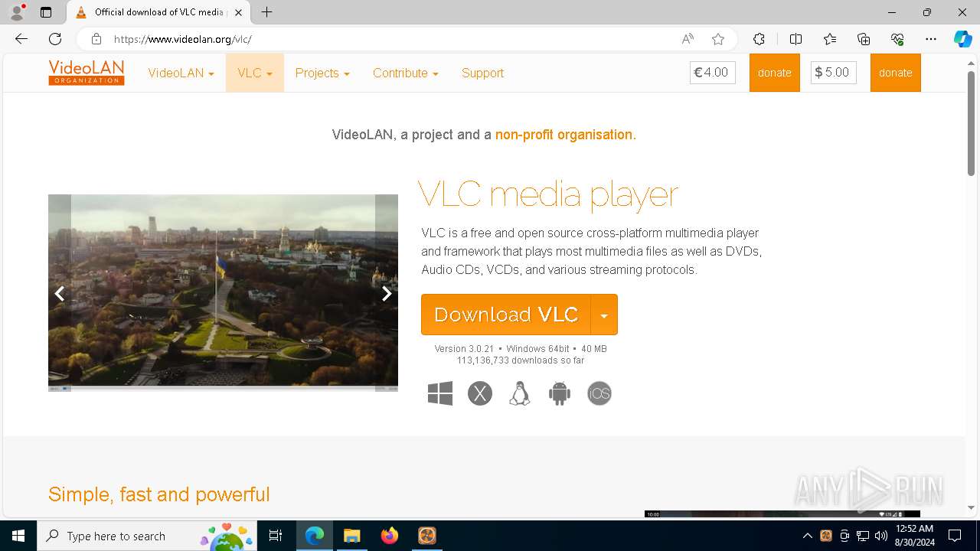
Task: Click the VLC media player heading
Action: (548, 194)
